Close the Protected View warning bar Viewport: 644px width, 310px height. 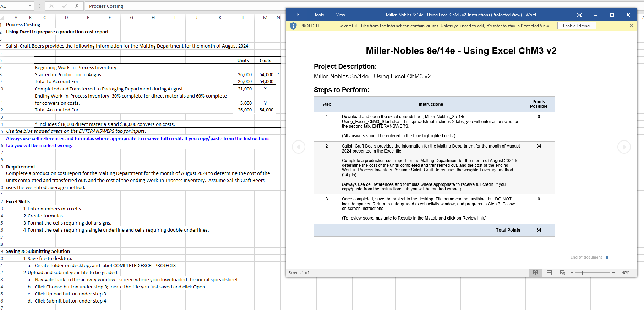[x=631, y=26]
